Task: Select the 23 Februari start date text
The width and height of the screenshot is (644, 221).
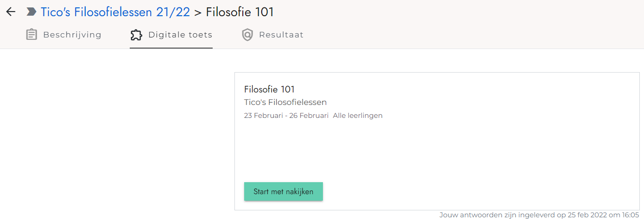Action: [264, 116]
